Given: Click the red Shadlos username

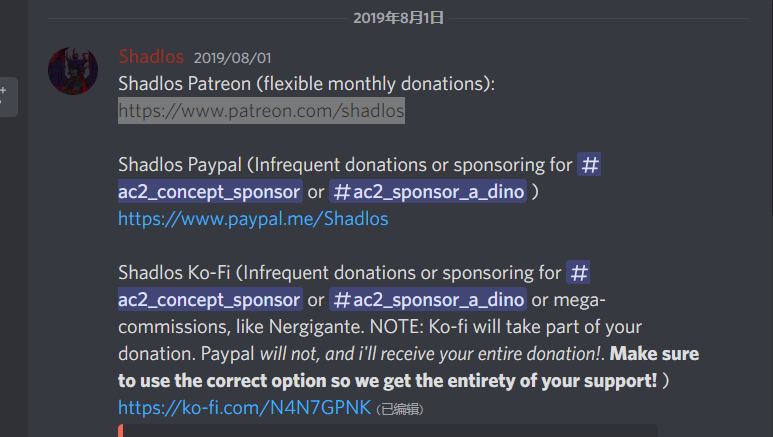Looking at the screenshot, I should click(151, 57).
